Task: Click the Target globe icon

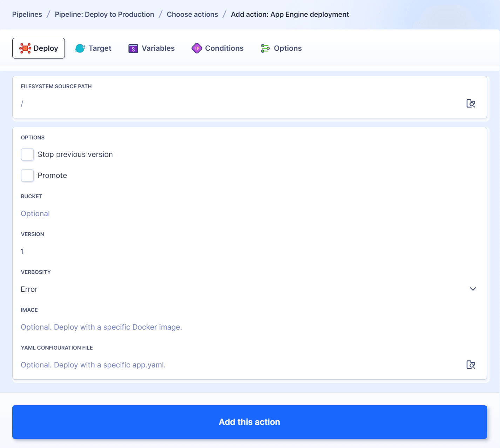Action: (80, 48)
